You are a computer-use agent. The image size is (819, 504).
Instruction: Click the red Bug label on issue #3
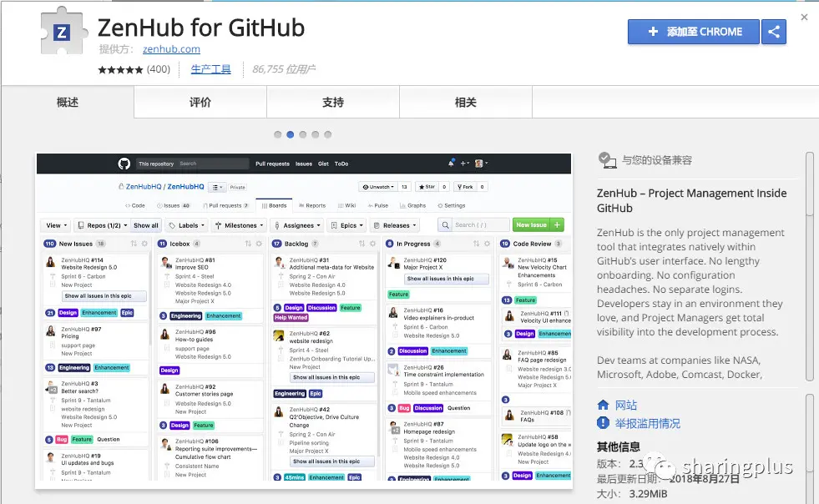[62, 440]
